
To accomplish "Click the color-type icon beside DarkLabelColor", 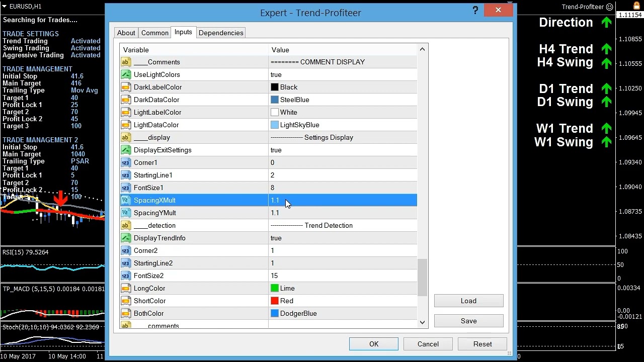I will pos(125,87).
